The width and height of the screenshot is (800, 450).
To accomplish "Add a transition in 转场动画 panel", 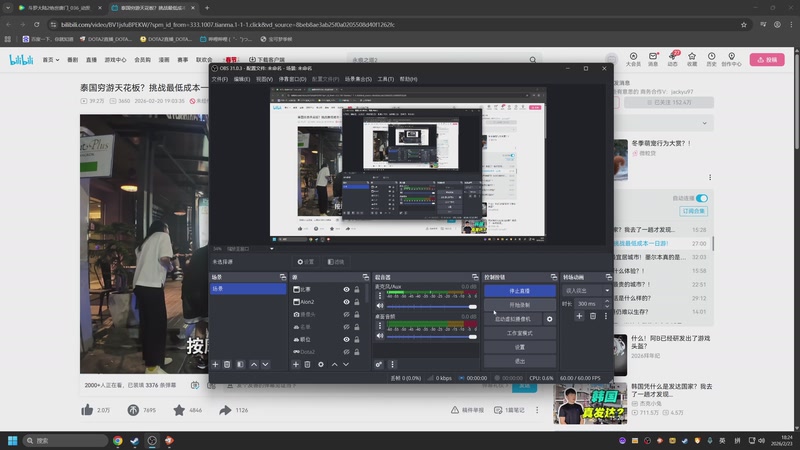I will [579, 316].
